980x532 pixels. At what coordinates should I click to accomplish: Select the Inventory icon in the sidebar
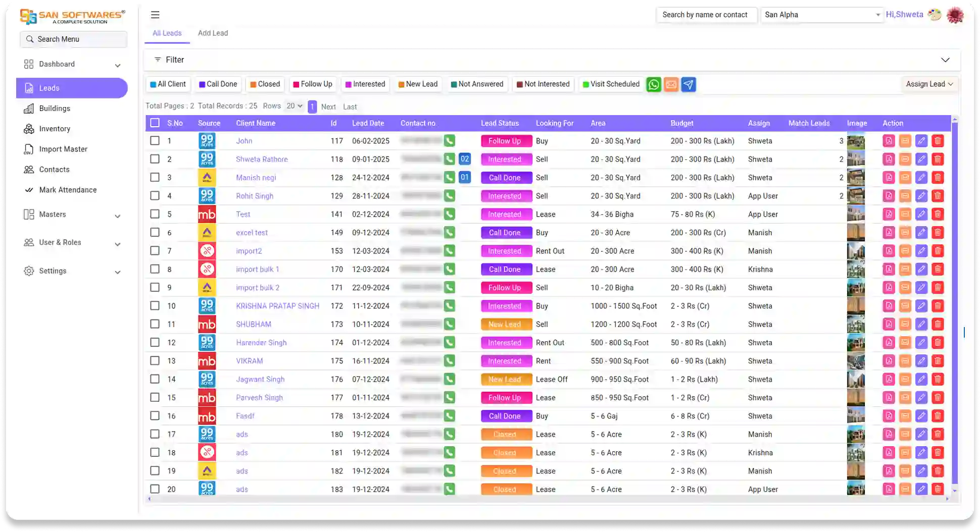pyautogui.click(x=29, y=129)
